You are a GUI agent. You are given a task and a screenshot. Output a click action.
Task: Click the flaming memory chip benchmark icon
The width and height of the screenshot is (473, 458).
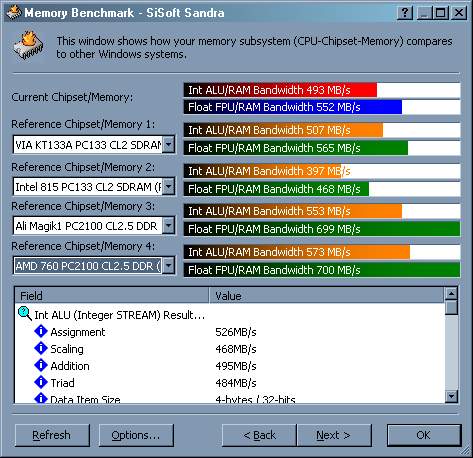point(29,46)
